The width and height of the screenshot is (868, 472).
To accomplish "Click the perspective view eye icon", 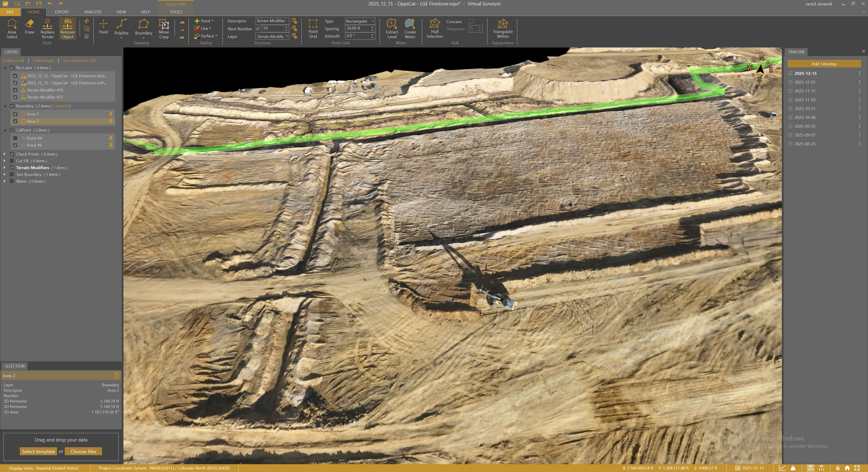I will pyautogui.click(x=810, y=468).
